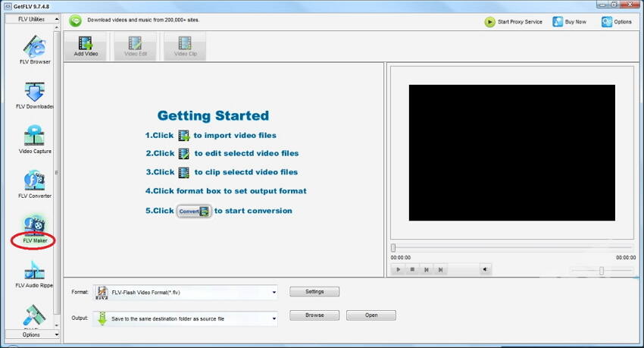Open the Format dropdown list
Viewport: 644px width, 348px height.
pyautogui.click(x=274, y=293)
